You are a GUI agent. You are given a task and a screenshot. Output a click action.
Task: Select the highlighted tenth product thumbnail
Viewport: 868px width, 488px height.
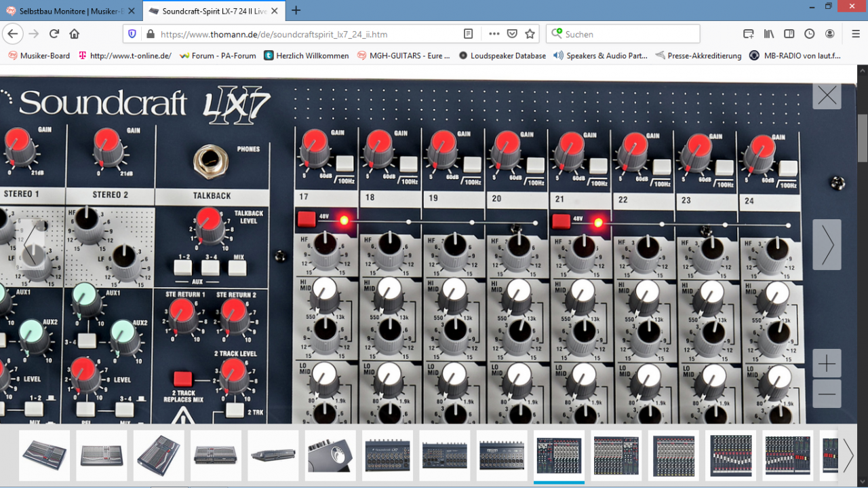coord(559,455)
